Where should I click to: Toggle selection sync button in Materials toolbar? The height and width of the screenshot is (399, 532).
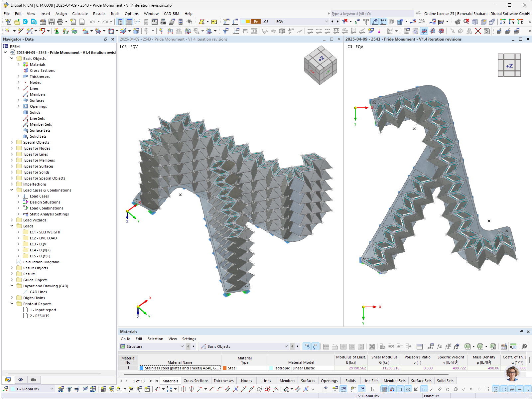[307, 346]
